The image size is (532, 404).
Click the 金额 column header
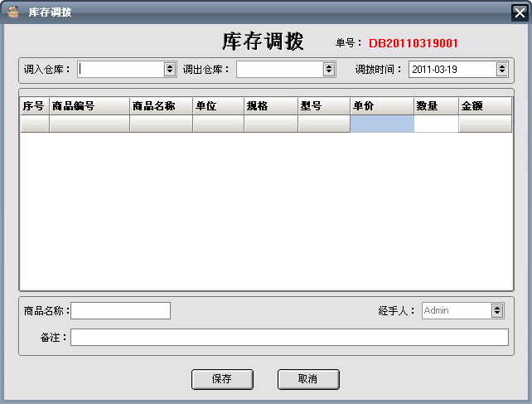click(x=485, y=106)
